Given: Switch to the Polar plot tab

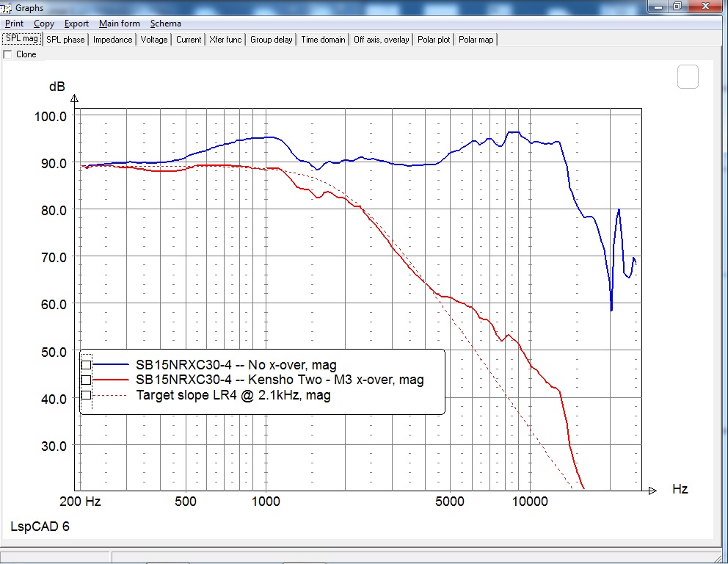Looking at the screenshot, I should [434, 40].
